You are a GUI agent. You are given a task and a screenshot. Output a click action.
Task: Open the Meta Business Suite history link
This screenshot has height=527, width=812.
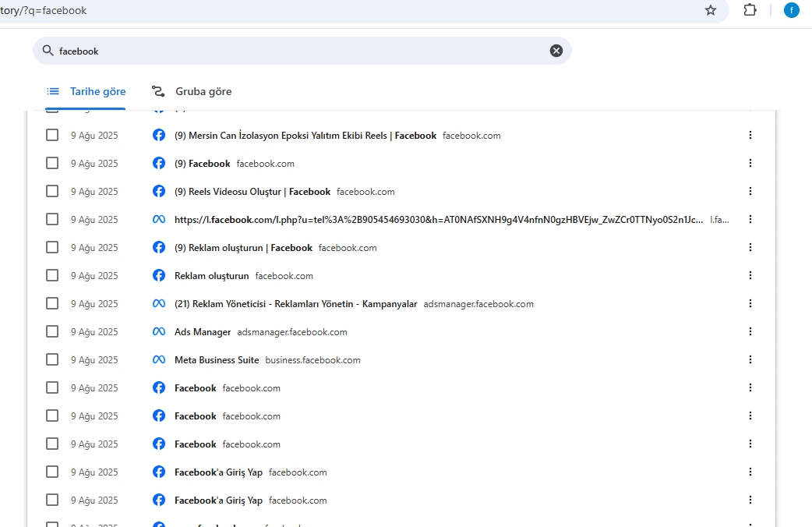point(217,360)
